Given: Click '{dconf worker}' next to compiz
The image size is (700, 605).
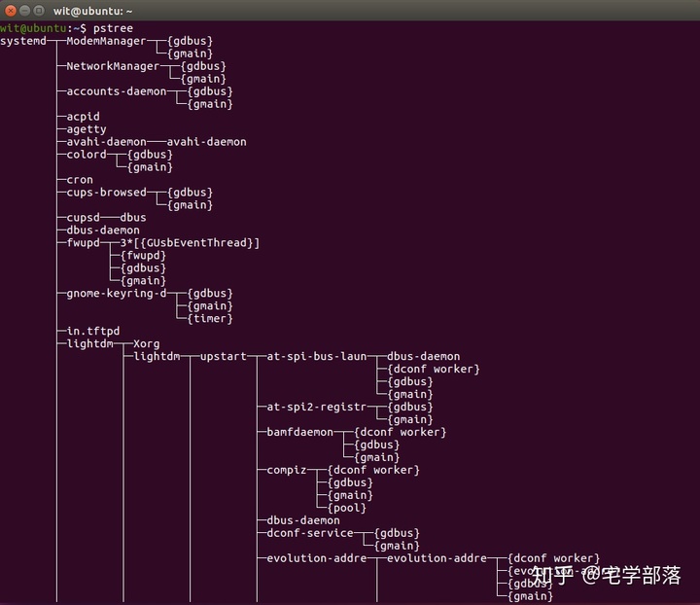Looking at the screenshot, I should click(373, 470).
